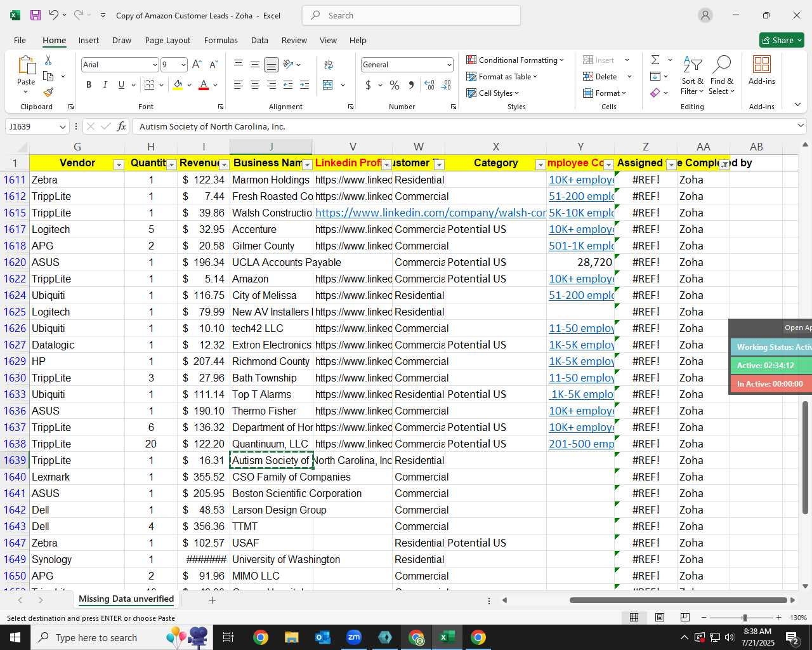Toggle Center alignment
This screenshot has width=812, height=650.
[x=255, y=85]
